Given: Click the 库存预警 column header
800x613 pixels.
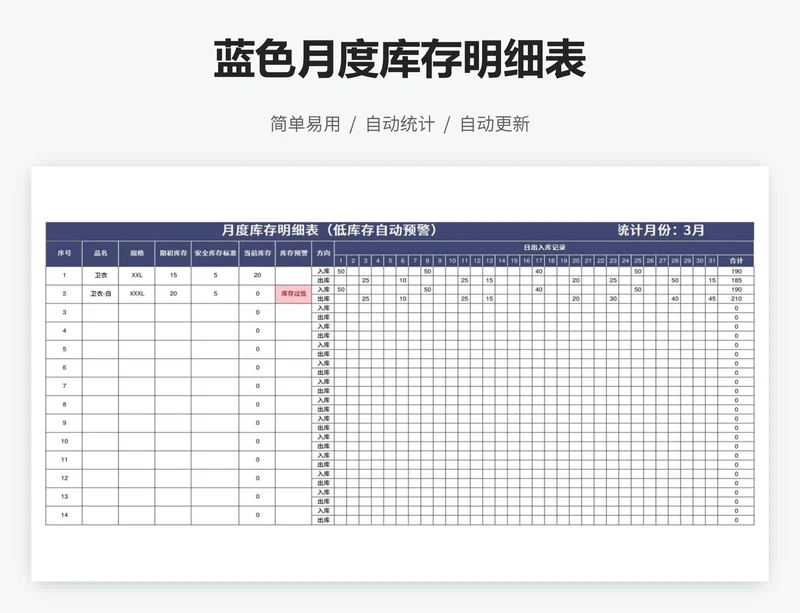Looking at the screenshot, I should 294,253.
